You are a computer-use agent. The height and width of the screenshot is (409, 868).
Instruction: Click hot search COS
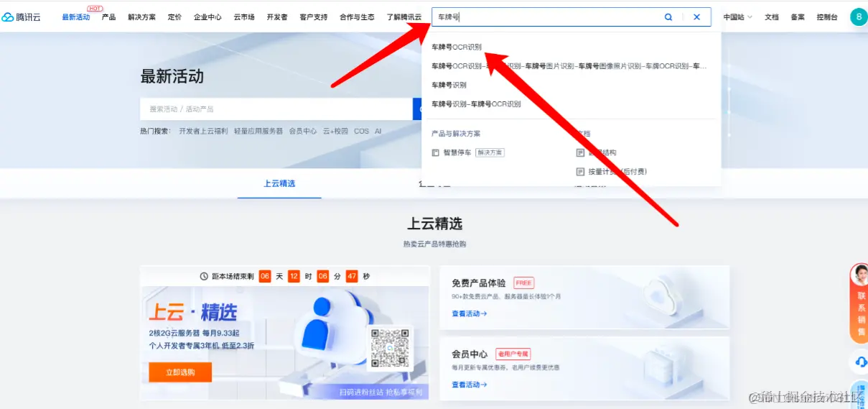pos(361,132)
